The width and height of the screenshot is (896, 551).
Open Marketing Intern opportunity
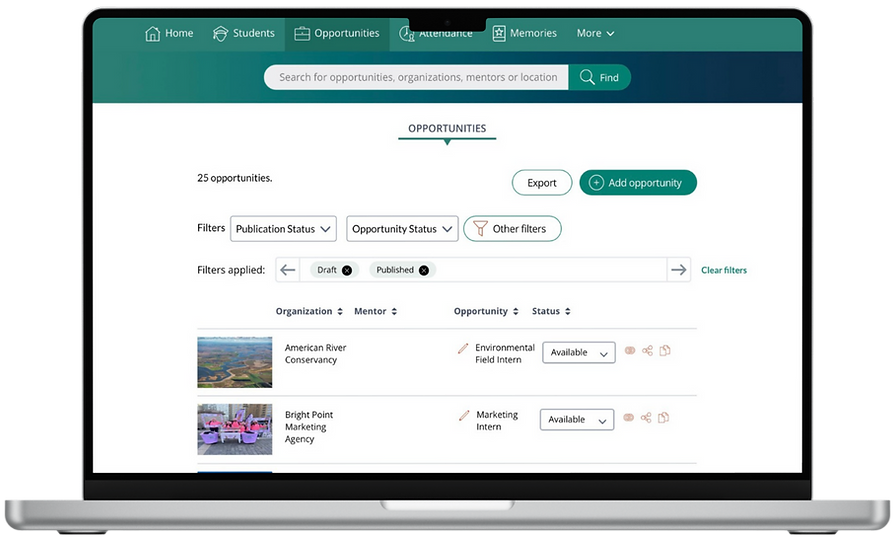[497, 421]
